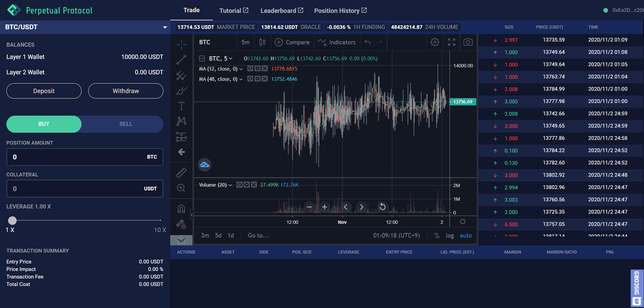The height and width of the screenshot is (308, 644).
Task: Select the zoom-in magnifier tool
Action: point(182,188)
